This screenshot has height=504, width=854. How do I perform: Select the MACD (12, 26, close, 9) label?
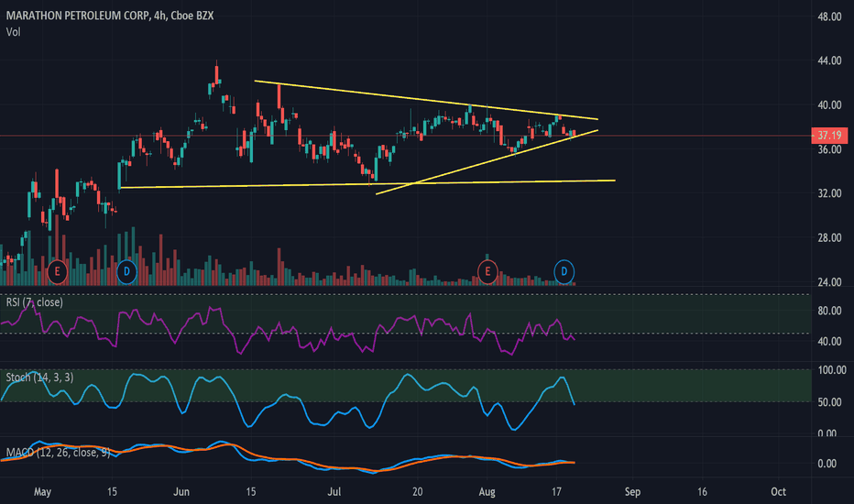pyautogui.click(x=59, y=453)
